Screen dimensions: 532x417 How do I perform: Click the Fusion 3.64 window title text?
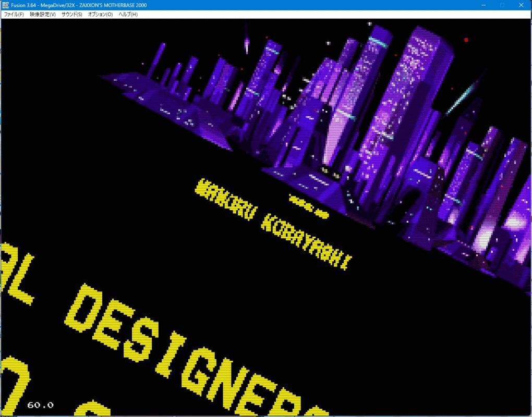(x=79, y=5)
